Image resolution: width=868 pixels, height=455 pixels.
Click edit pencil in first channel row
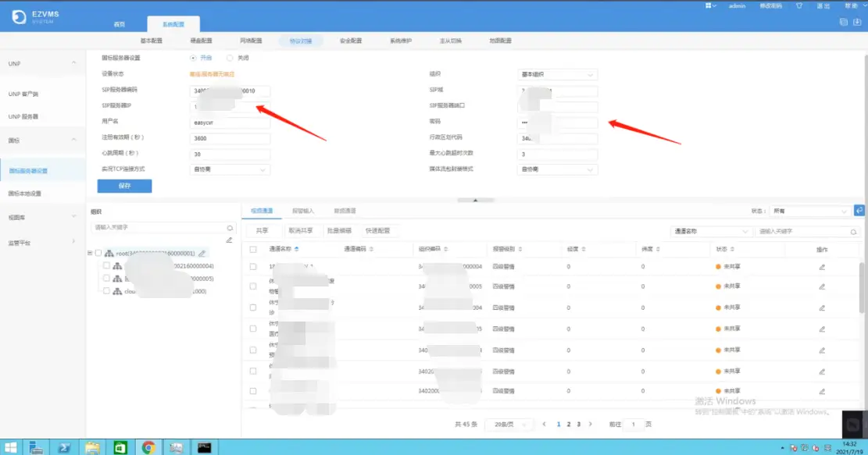821,267
